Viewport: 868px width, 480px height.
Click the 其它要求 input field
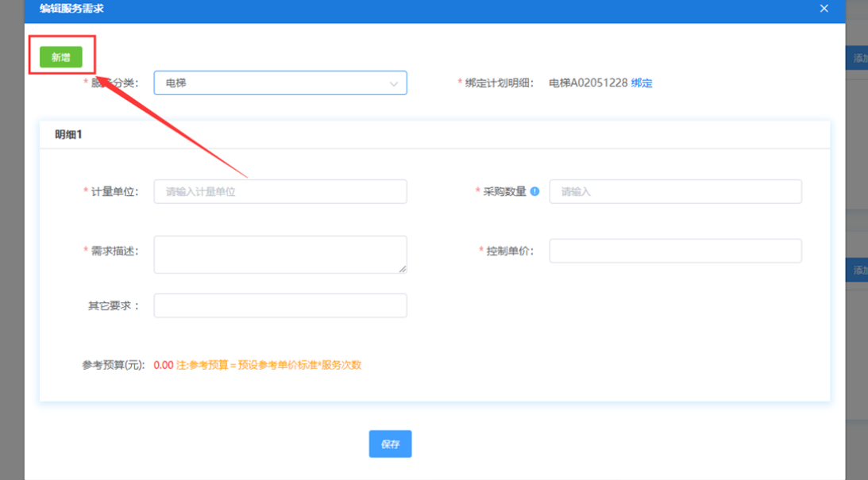point(280,305)
